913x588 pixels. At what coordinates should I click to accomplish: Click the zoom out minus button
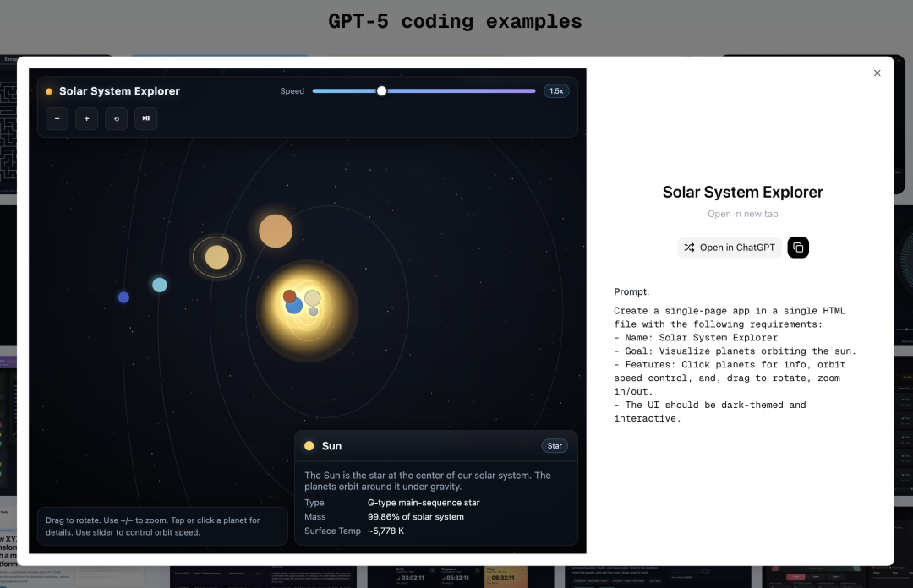pos(57,119)
